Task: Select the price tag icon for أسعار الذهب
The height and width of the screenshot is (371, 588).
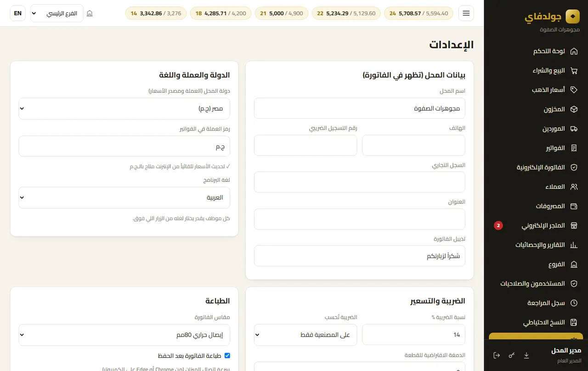Action: click(574, 90)
